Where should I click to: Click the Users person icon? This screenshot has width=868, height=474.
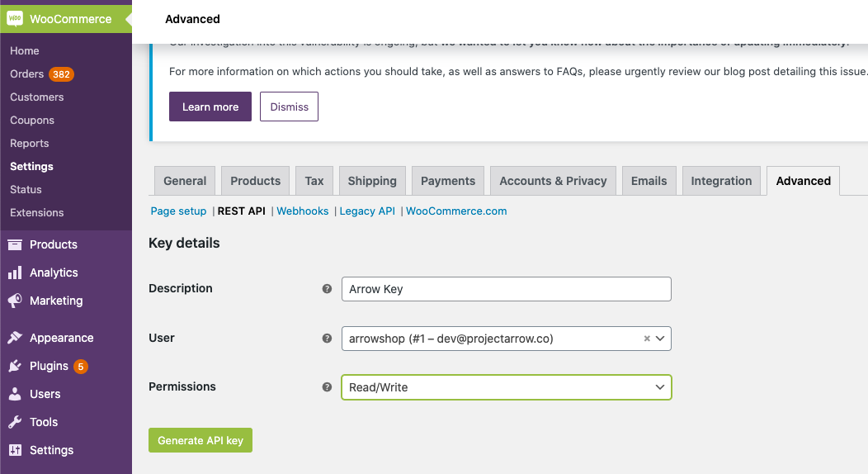[x=15, y=394]
